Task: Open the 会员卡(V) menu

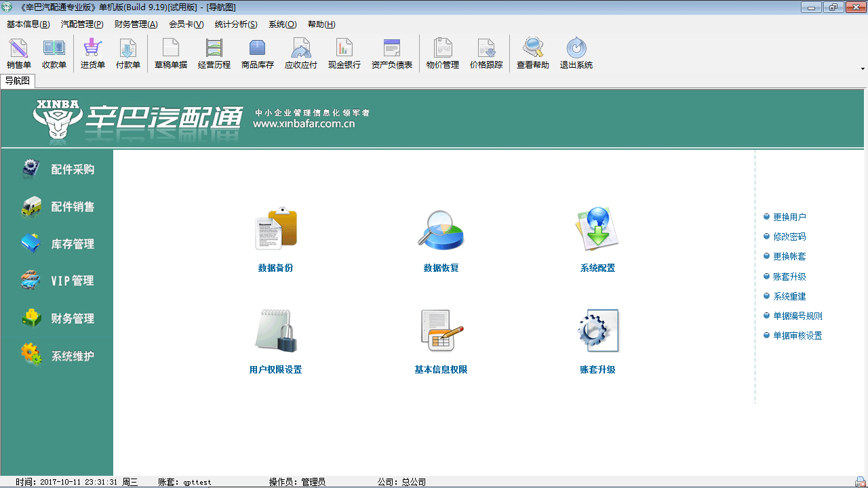Action: 186,24
